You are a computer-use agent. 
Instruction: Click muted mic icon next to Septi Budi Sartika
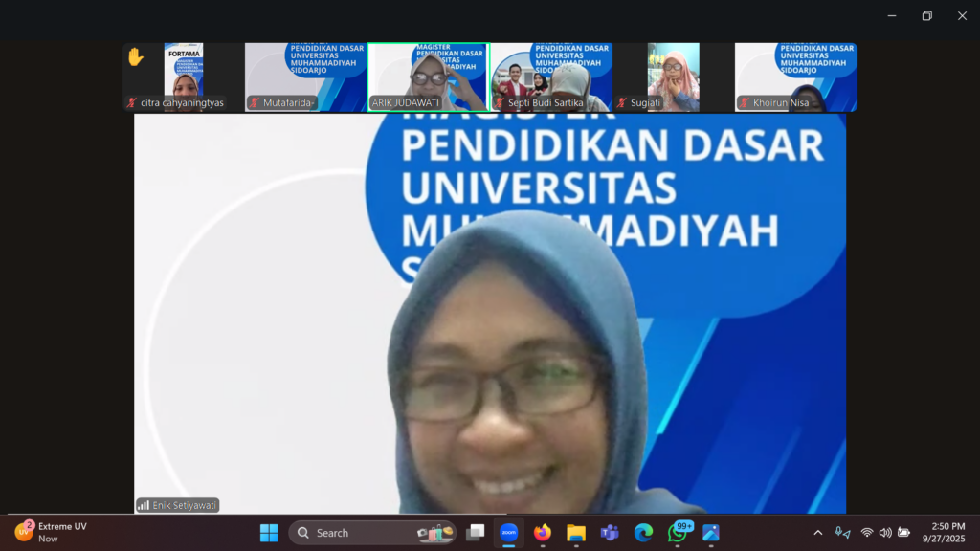500,103
